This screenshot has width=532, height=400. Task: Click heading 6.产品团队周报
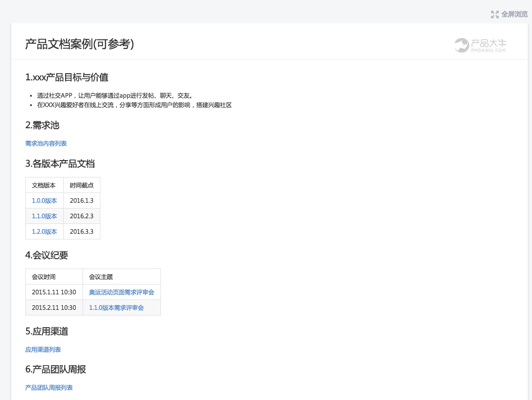tap(56, 369)
